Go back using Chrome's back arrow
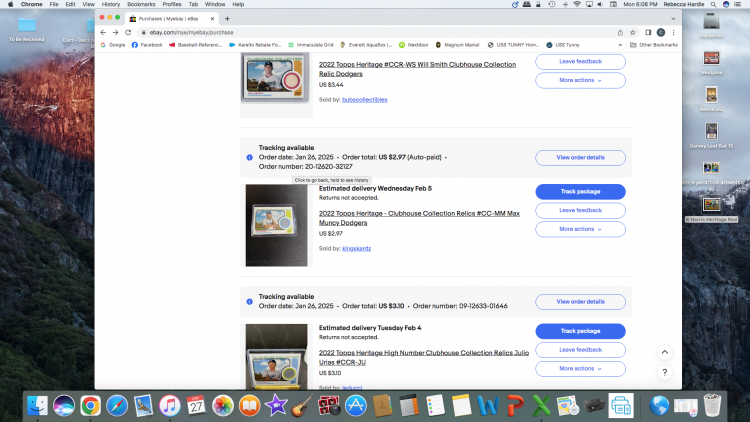 click(103, 33)
